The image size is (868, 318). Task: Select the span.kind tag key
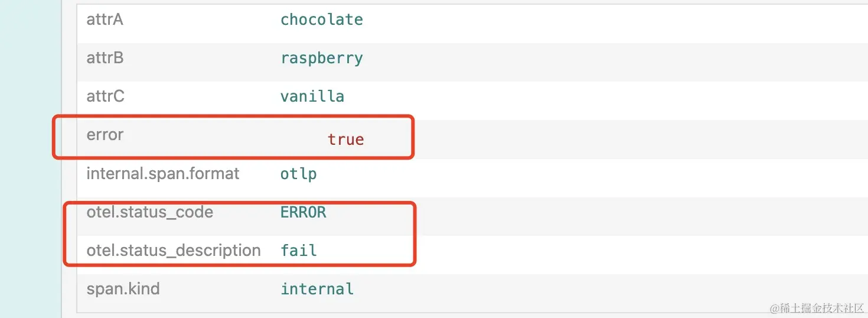[123, 289]
